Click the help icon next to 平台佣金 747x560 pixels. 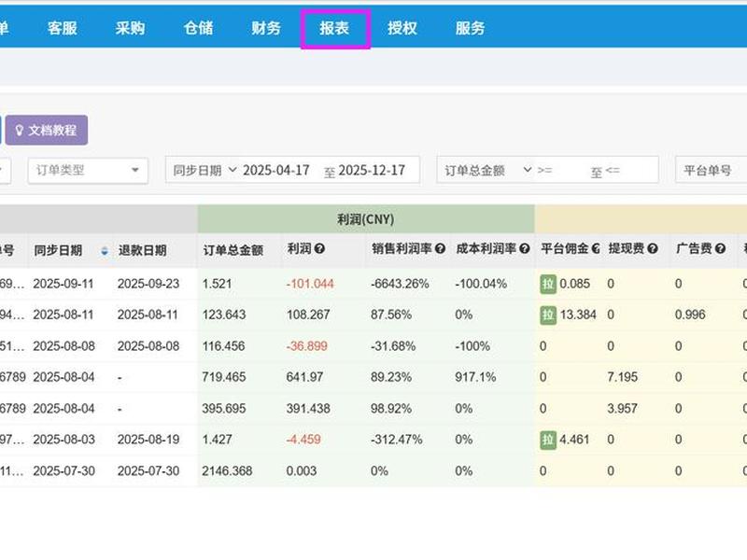point(596,248)
